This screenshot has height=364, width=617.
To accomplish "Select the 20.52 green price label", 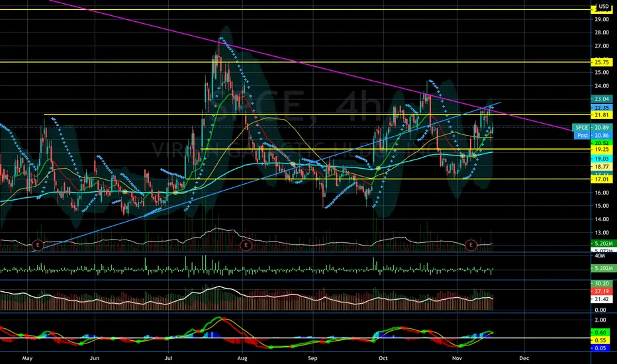I will pyautogui.click(x=602, y=143).
